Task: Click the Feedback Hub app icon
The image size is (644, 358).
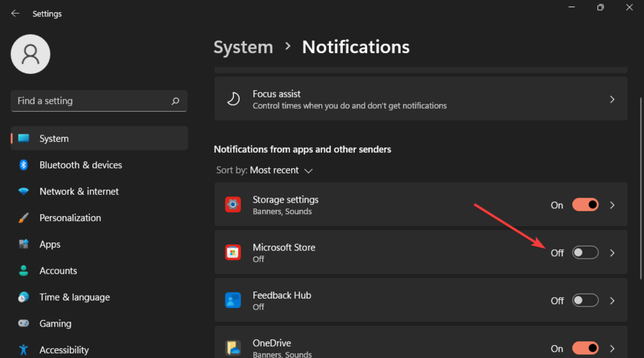Action: [x=233, y=301]
